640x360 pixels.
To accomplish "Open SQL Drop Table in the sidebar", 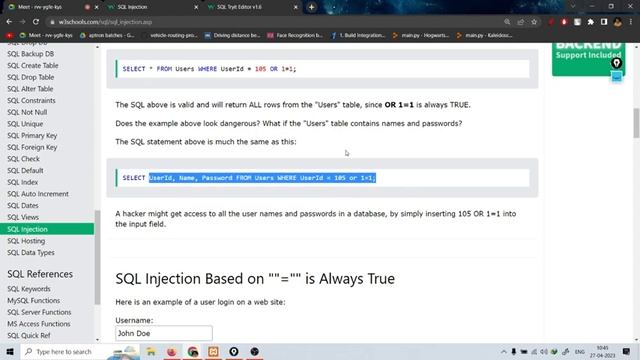I will 31,77.
